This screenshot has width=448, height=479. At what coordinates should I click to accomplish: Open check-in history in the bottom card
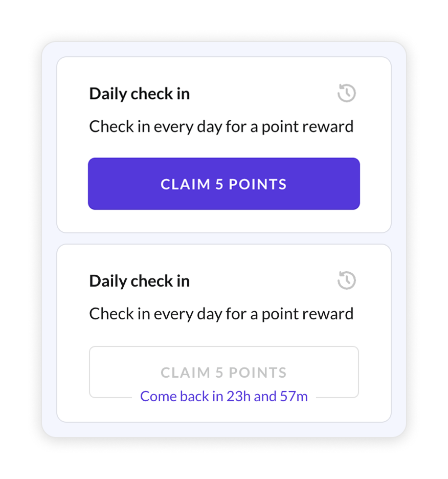(347, 280)
